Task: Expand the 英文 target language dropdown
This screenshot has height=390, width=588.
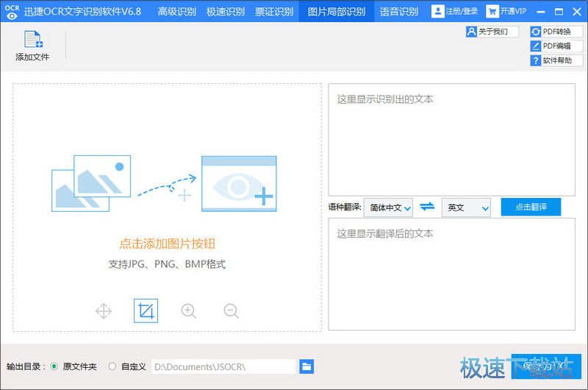Action: [x=466, y=208]
